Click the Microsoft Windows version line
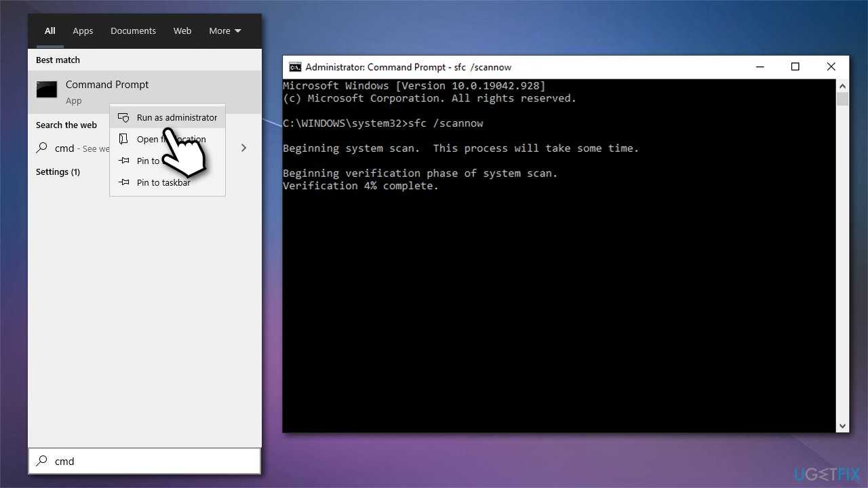 pos(414,85)
